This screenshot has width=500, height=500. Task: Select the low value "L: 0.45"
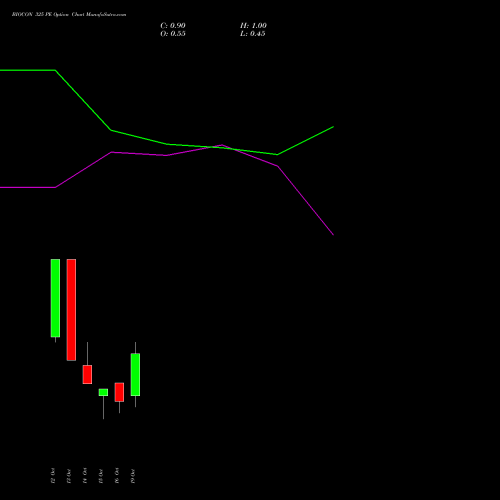pos(253,34)
